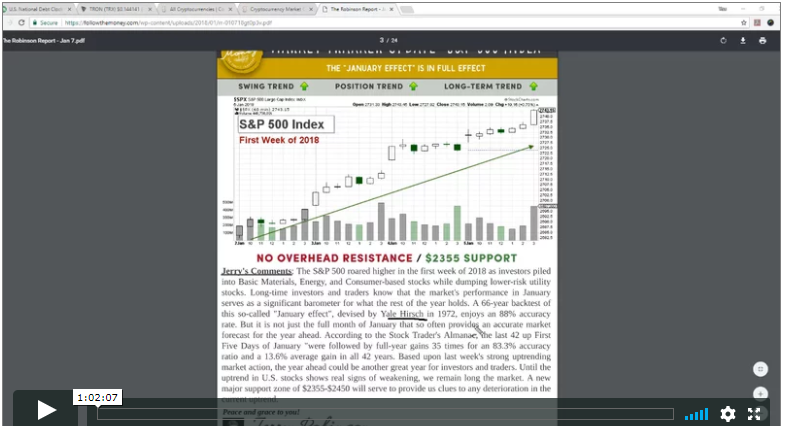785x426 pixels.
Task: Rotate the PDF clockwise
Action: (x=723, y=41)
